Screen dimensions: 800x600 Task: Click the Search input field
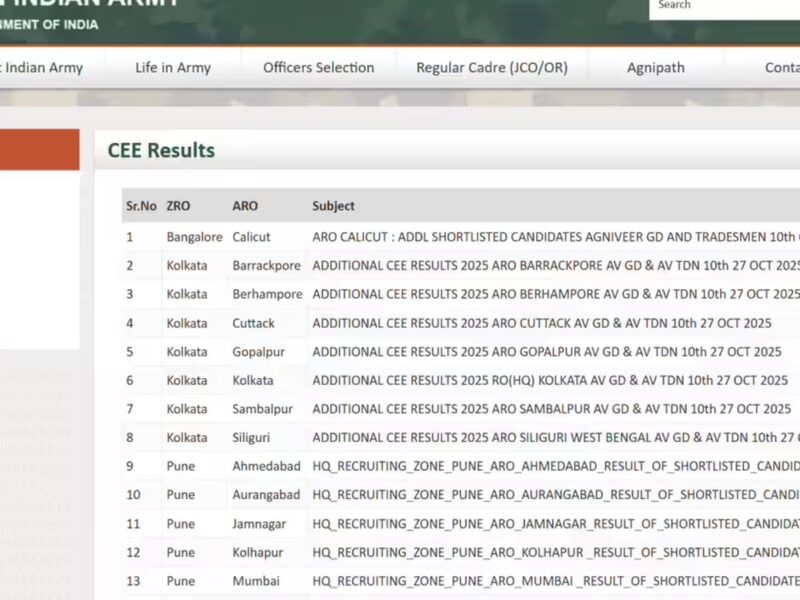pyautogui.click(x=724, y=8)
